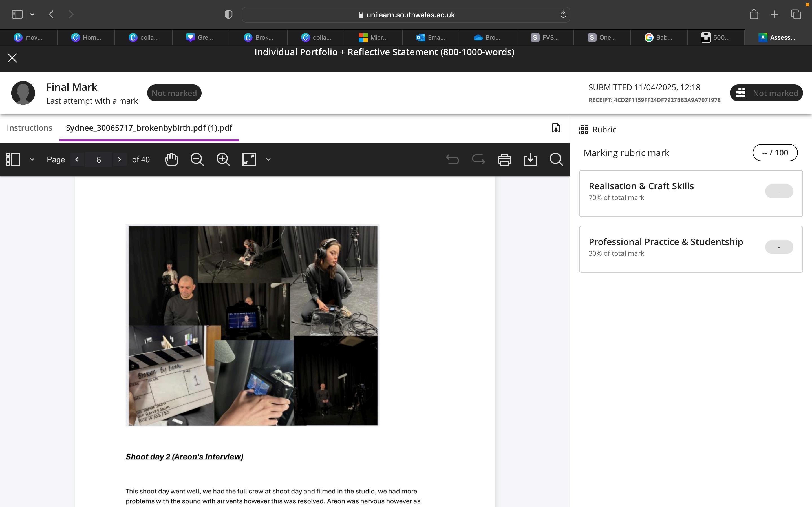This screenshot has width=812, height=507.
Task: Go to previous PDF page
Action: [77, 159]
